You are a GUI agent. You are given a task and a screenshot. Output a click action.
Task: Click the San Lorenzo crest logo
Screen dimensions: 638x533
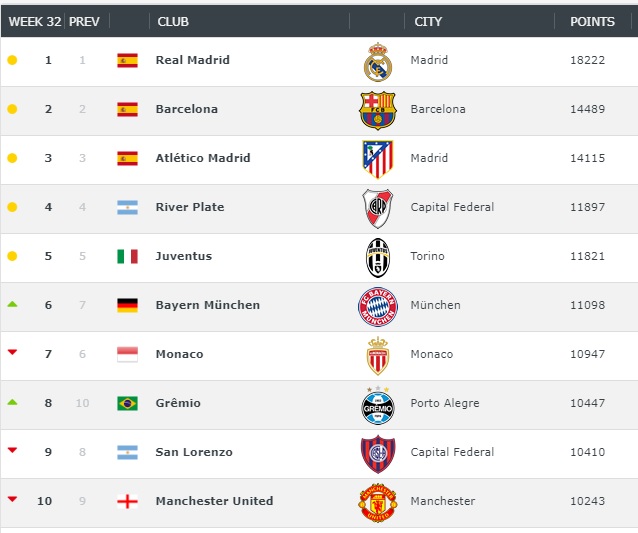tap(378, 454)
